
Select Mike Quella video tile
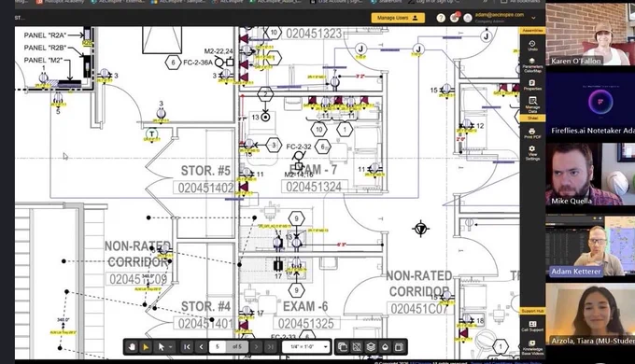click(590, 175)
